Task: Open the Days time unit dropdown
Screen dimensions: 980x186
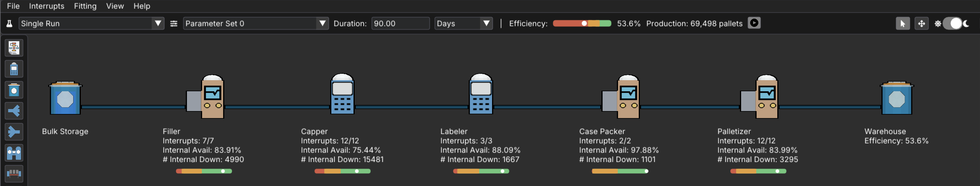Action: 487,23
